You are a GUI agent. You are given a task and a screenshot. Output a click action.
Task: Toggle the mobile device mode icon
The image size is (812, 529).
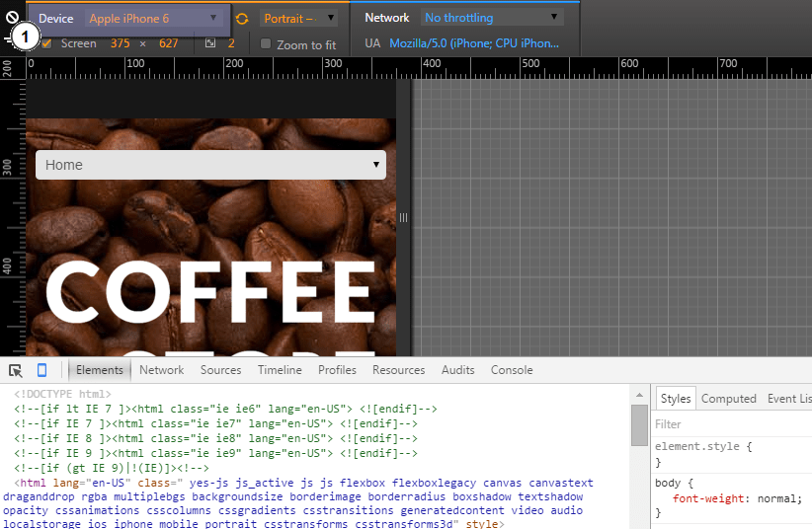coord(42,371)
